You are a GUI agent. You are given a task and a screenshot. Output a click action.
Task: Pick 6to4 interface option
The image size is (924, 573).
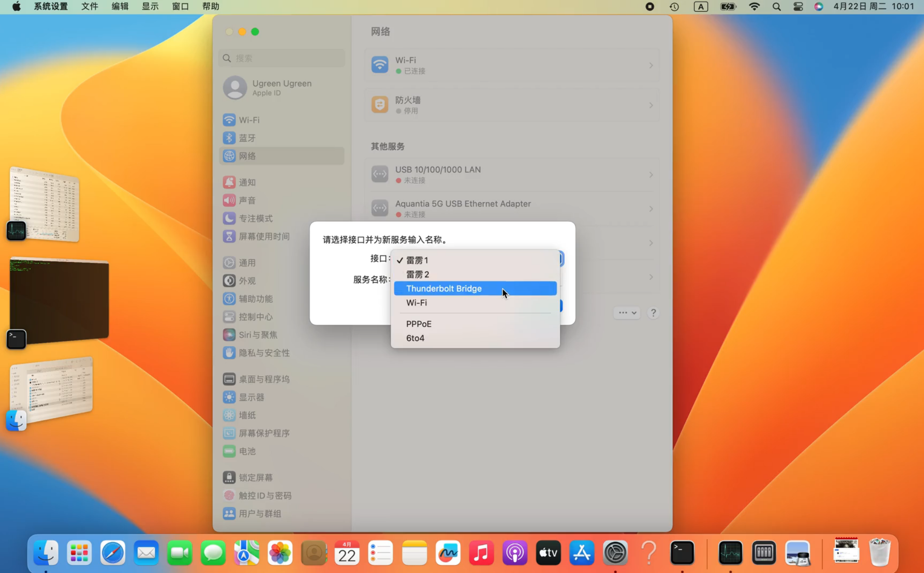pyautogui.click(x=415, y=338)
